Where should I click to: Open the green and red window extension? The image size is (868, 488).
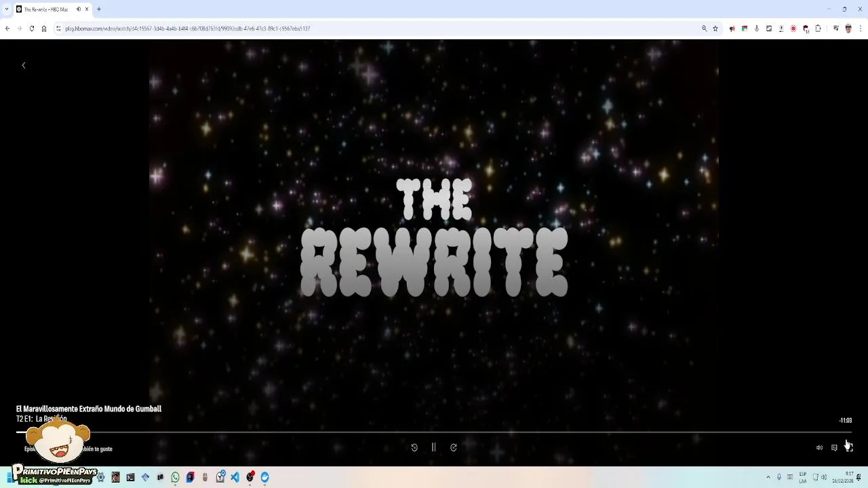[x=745, y=28]
